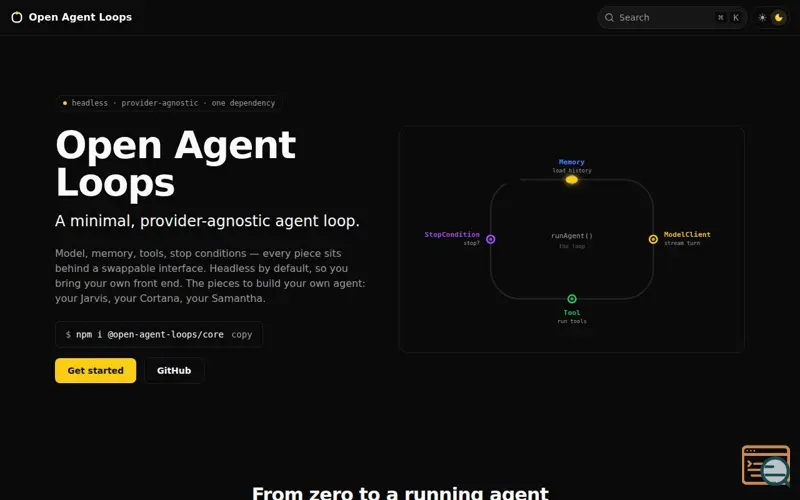Open the Open Agent Loops home link text
Viewport: 800px width, 500px height.
[x=80, y=17]
